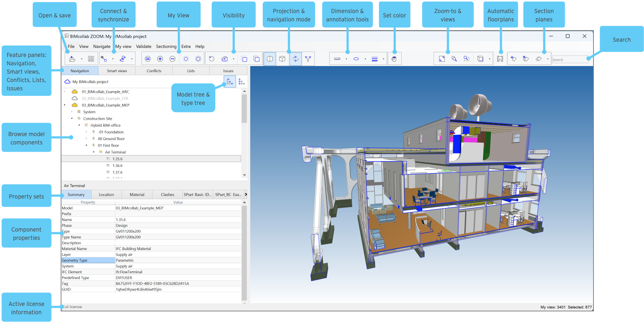644x323 pixels.
Task: Open dropdown beside views cube icon
Action: [490, 59]
